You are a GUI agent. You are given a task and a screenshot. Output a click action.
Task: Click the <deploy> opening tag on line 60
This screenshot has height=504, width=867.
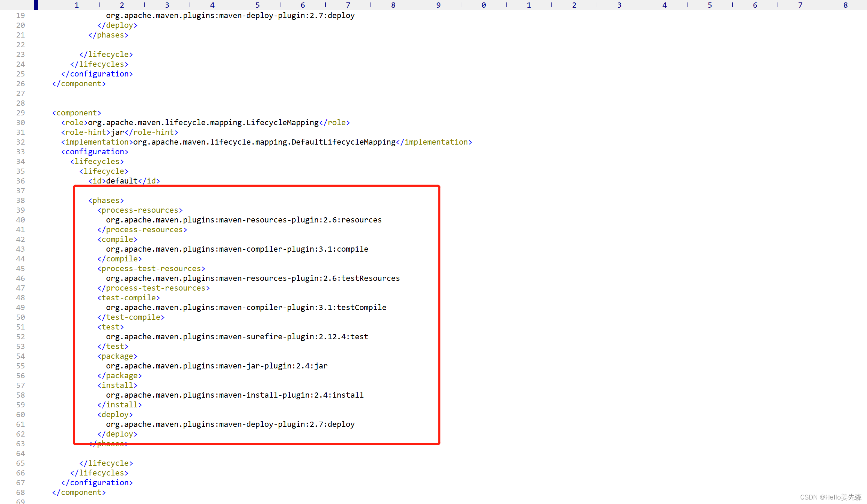point(115,415)
